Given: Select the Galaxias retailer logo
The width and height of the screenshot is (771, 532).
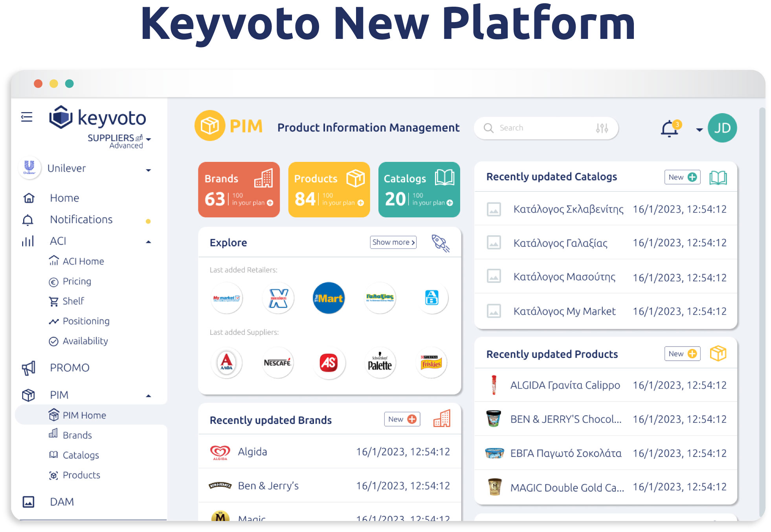Looking at the screenshot, I should 380,298.
